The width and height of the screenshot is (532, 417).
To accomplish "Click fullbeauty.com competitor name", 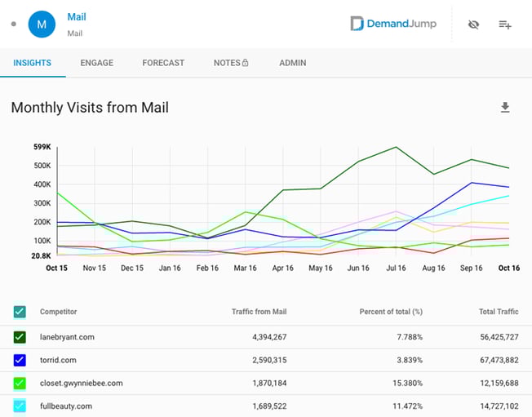I will pos(66,406).
